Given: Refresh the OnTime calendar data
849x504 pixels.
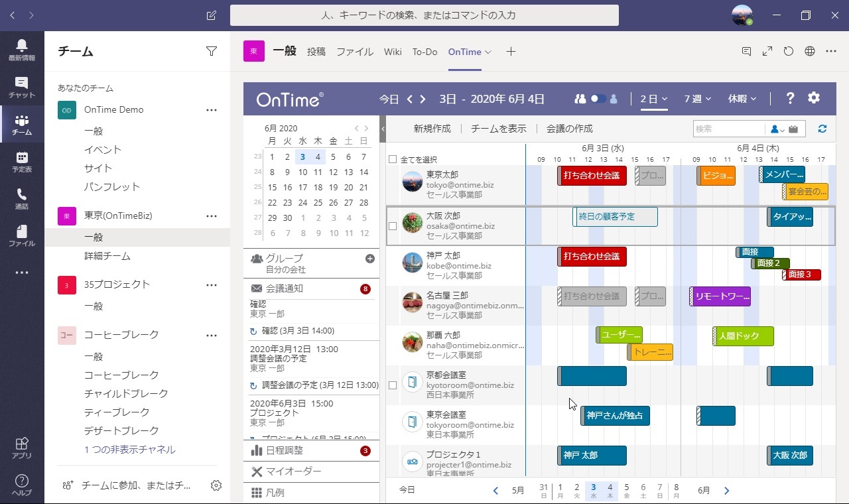Looking at the screenshot, I should 822,129.
